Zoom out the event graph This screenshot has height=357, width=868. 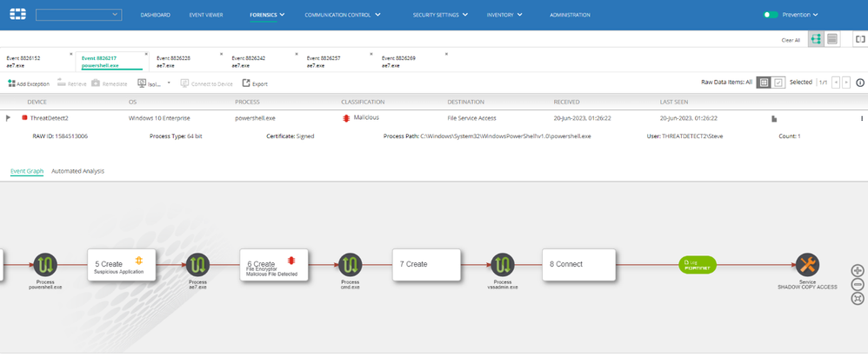click(x=858, y=285)
